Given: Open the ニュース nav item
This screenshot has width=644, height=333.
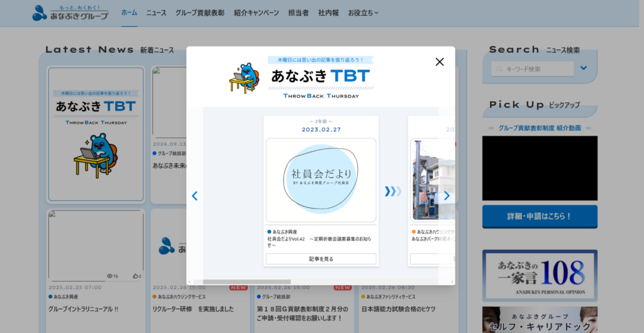Looking at the screenshot, I should (156, 13).
